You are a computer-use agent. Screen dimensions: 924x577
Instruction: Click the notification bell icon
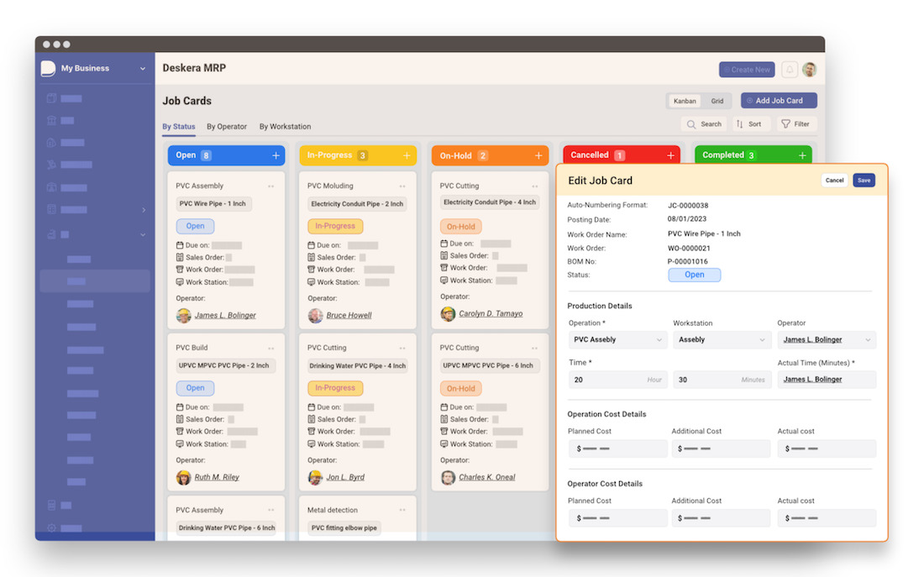tap(789, 70)
